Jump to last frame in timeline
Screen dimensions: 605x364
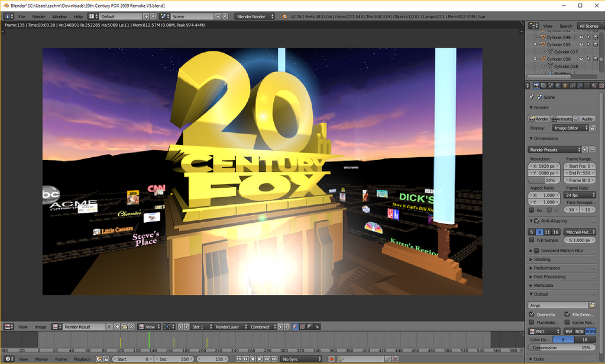274,359
